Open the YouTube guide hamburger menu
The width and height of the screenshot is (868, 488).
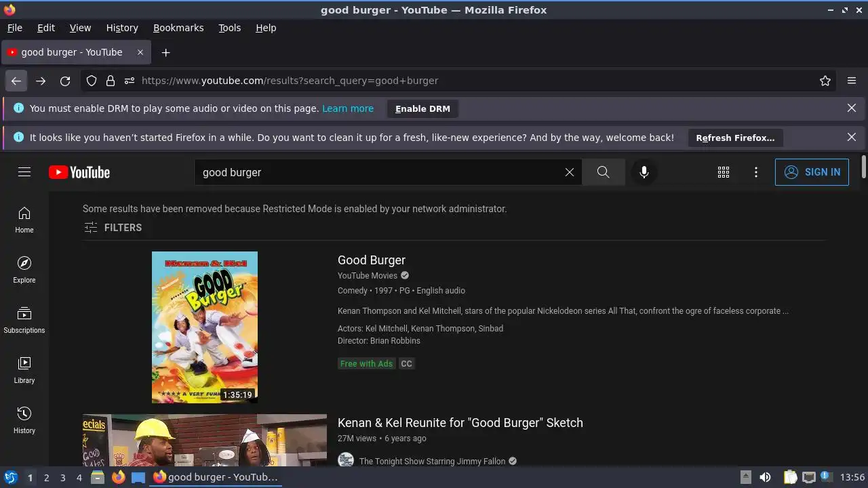pos(24,172)
